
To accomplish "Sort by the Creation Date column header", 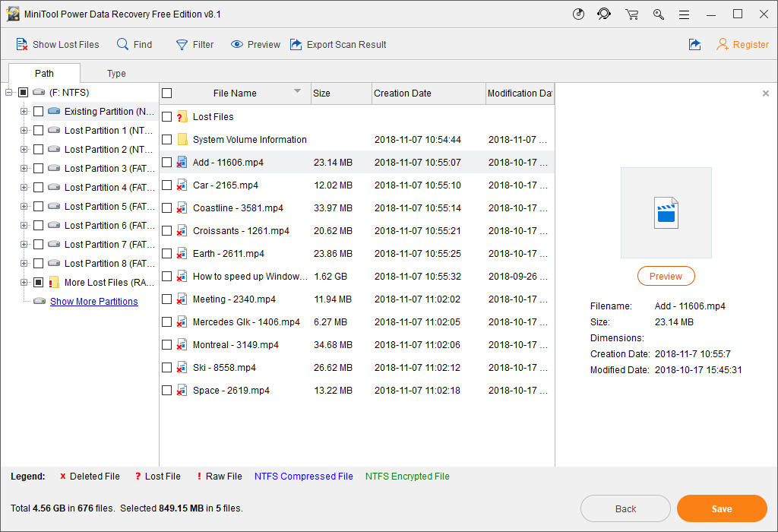I will coord(429,93).
